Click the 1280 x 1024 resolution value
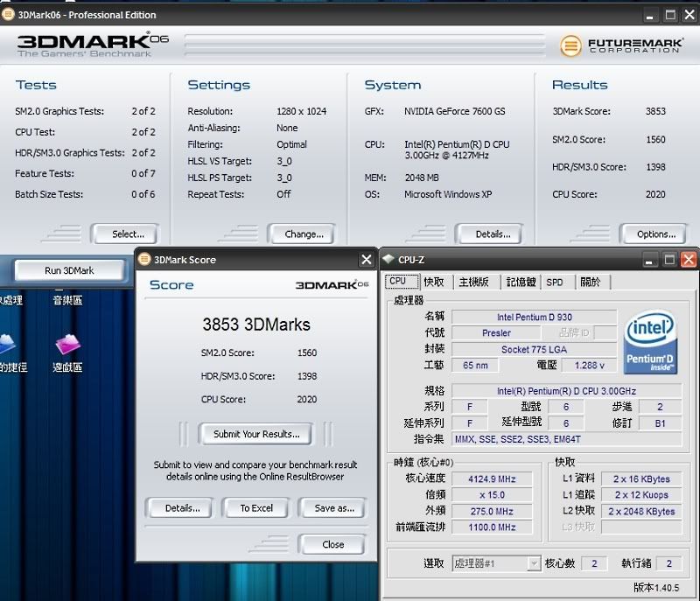This screenshot has height=601, width=700. click(x=301, y=111)
